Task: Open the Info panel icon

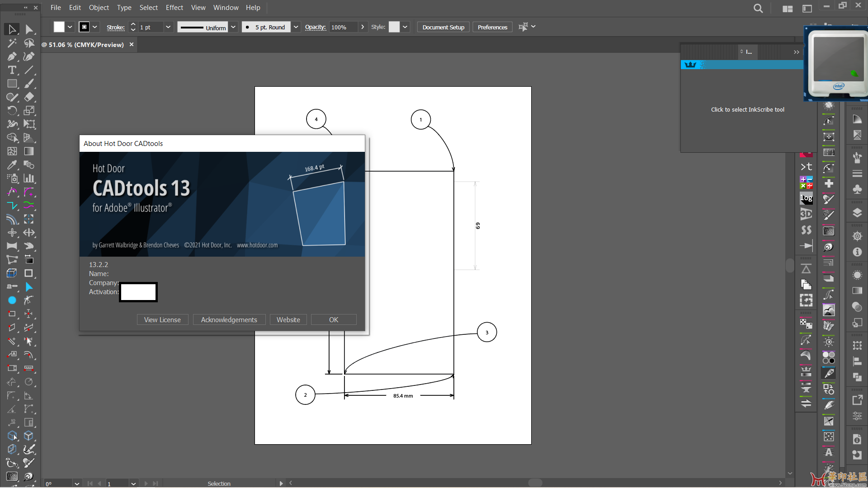Action: (x=857, y=252)
